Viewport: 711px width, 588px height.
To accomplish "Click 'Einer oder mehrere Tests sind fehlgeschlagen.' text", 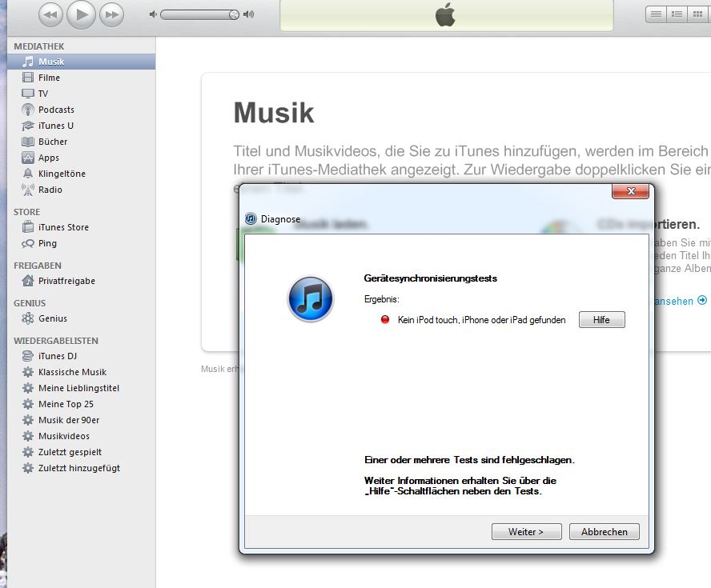I will 469,460.
